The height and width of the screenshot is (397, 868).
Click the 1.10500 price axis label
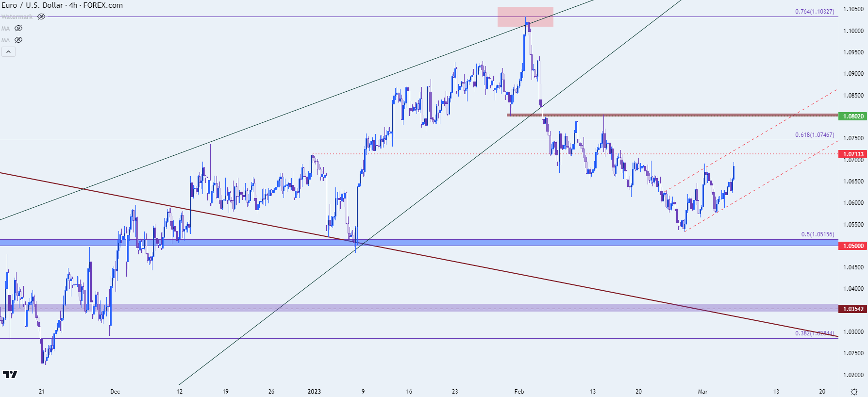coord(853,9)
